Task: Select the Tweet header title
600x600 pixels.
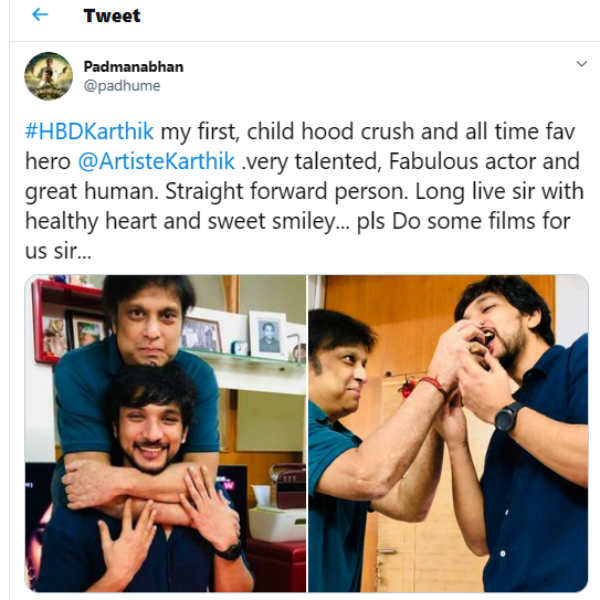Action: coord(112,16)
